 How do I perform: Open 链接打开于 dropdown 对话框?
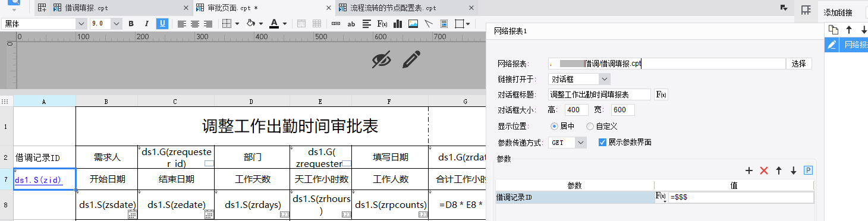[x=579, y=79]
